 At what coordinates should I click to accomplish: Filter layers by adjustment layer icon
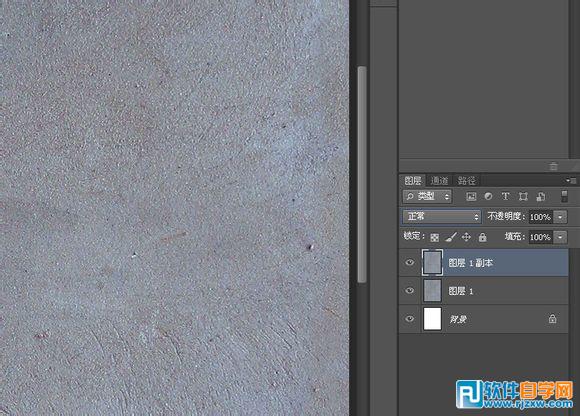pos(488,196)
